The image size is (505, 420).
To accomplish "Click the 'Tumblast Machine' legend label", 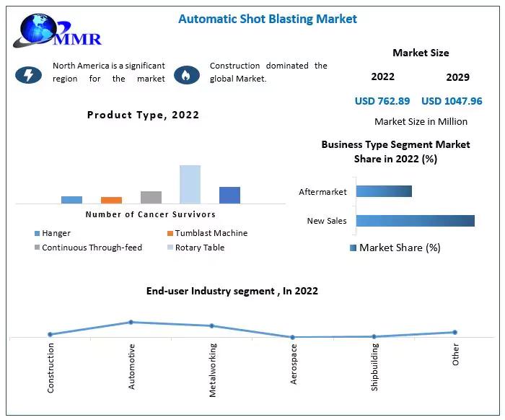I will 211,233.
